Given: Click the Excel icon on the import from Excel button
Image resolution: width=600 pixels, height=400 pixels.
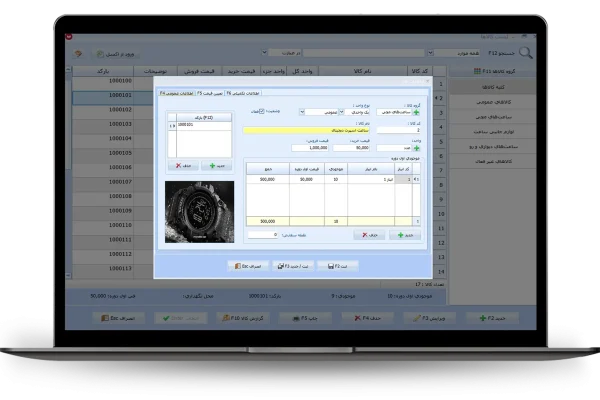Looking at the screenshot, I should tap(100, 54).
